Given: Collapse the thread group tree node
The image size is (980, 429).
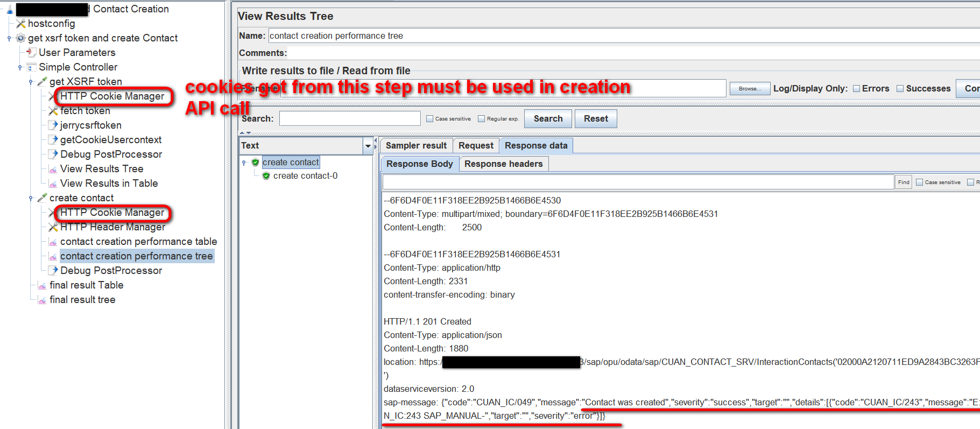Looking at the screenshot, I should click(9, 38).
